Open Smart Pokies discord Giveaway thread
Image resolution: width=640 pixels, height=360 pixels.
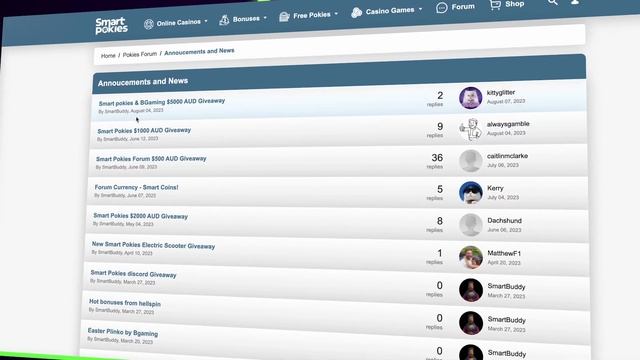click(133, 274)
